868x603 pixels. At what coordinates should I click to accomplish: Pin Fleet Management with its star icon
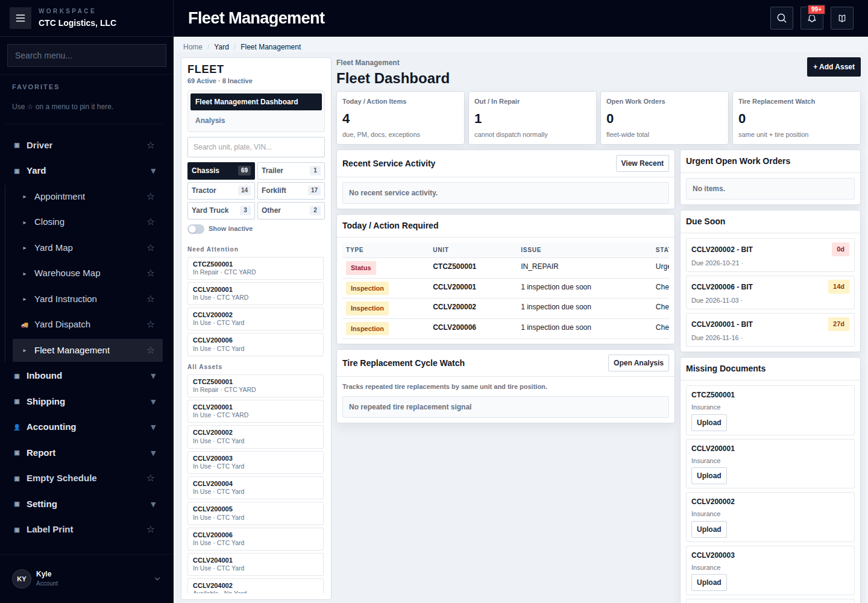click(x=151, y=350)
